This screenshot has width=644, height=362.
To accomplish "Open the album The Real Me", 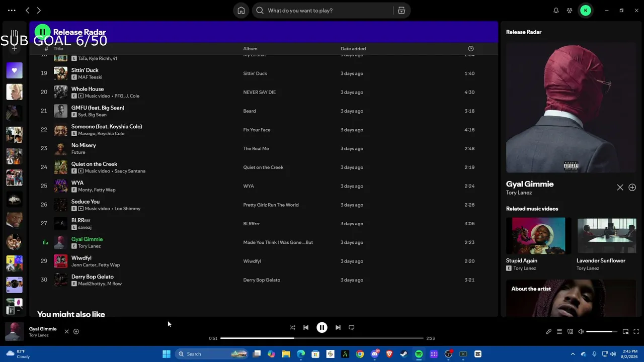I will pyautogui.click(x=256, y=149).
